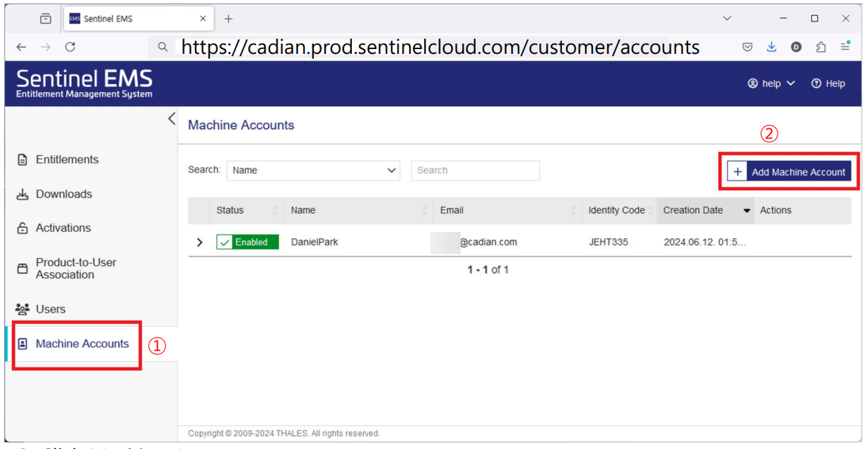Select the DanielPark name cell
This screenshot has height=449, width=868.
click(x=315, y=242)
